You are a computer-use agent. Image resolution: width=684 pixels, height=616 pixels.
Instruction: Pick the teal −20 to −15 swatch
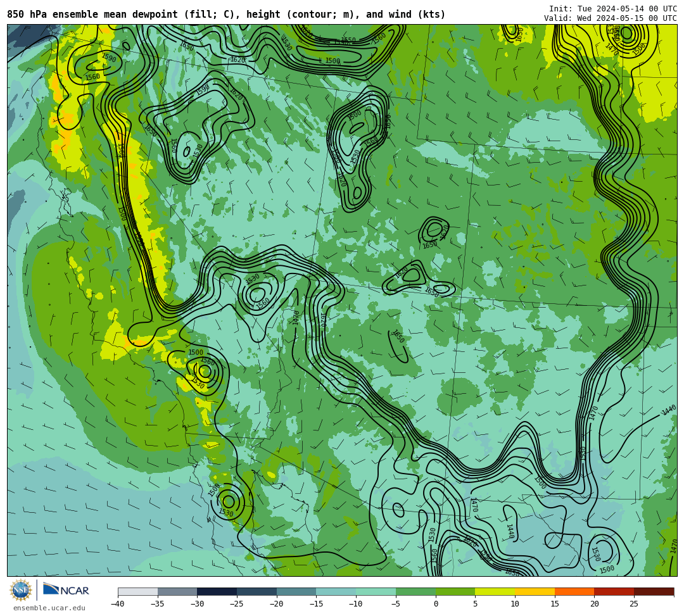[x=296, y=591]
